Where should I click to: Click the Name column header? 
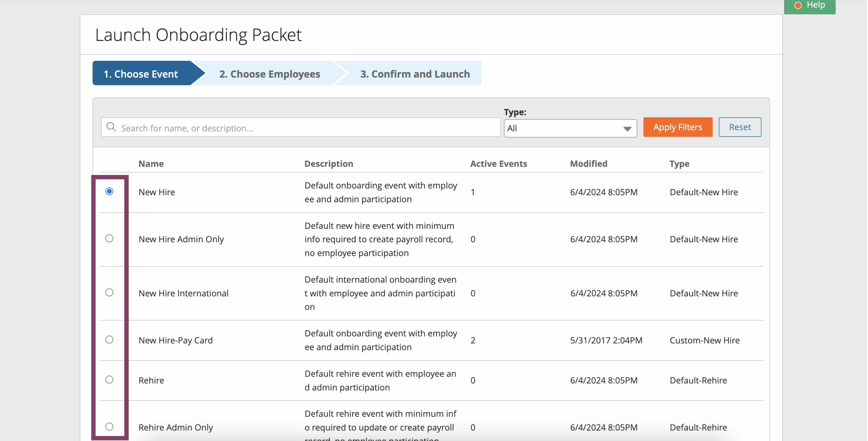(x=151, y=164)
